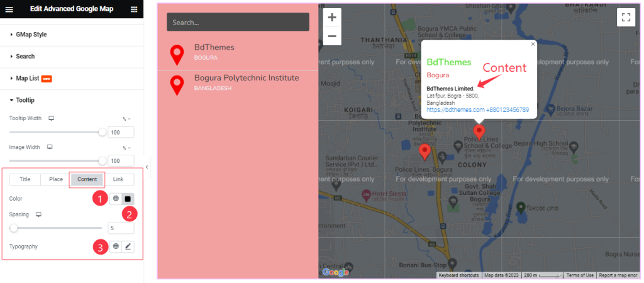Adjust the Spacing slider handle
The height and width of the screenshot is (283, 644).
14,228
